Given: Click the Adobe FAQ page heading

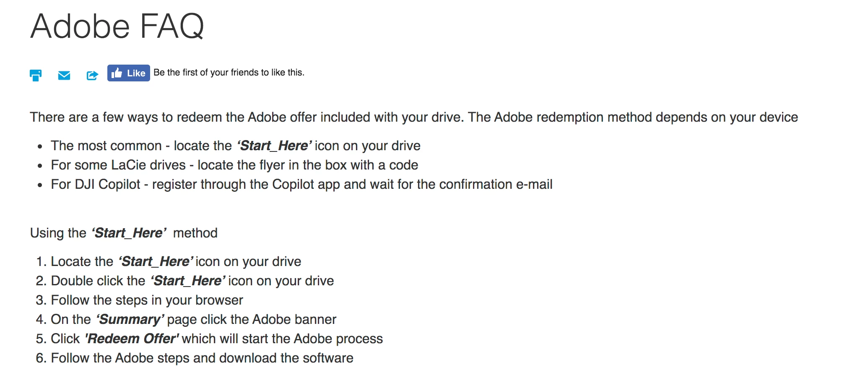Looking at the screenshot, I should pyautogui.click(x=117, y=26).
